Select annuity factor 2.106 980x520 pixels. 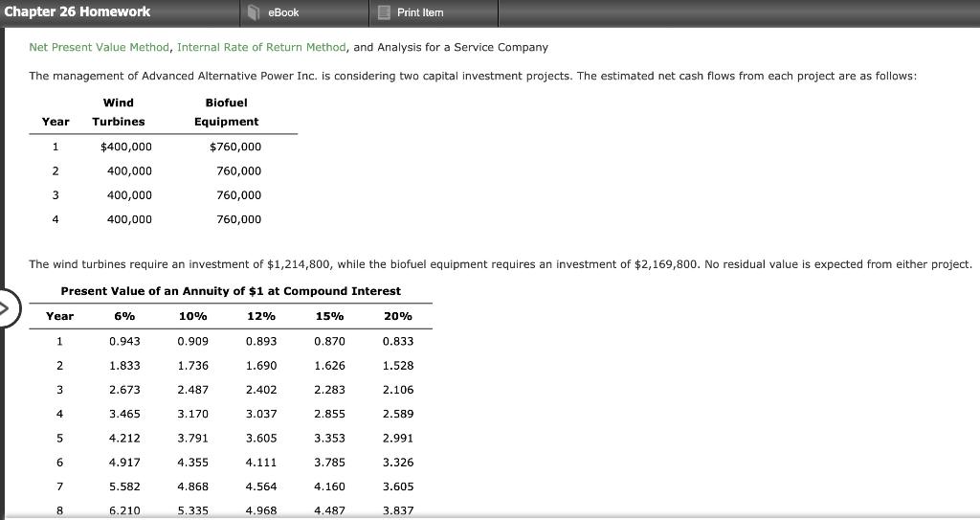tap(397, 390)
